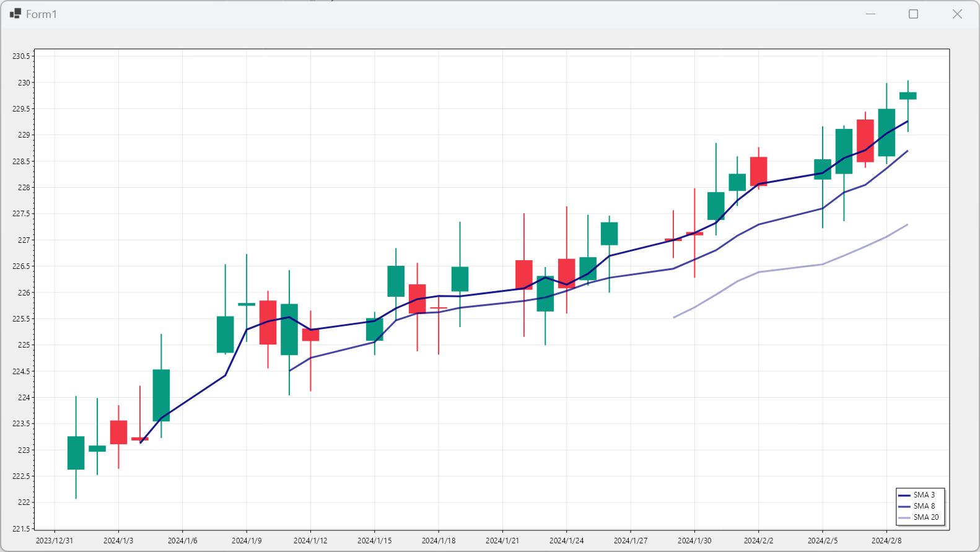This screenshot has width=980, height=552.
Task: Click the Form1 application icon in title bar
Action: point(15,14)
